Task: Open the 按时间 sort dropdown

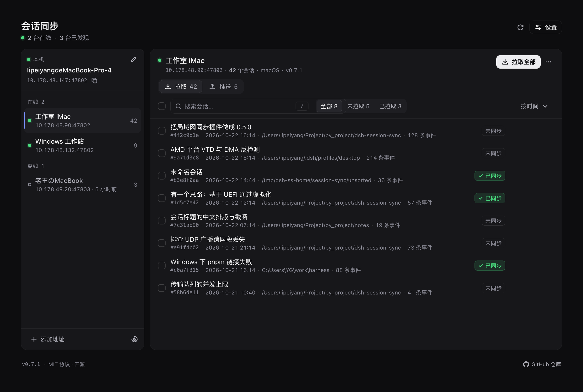Action: tap(534, 106)
